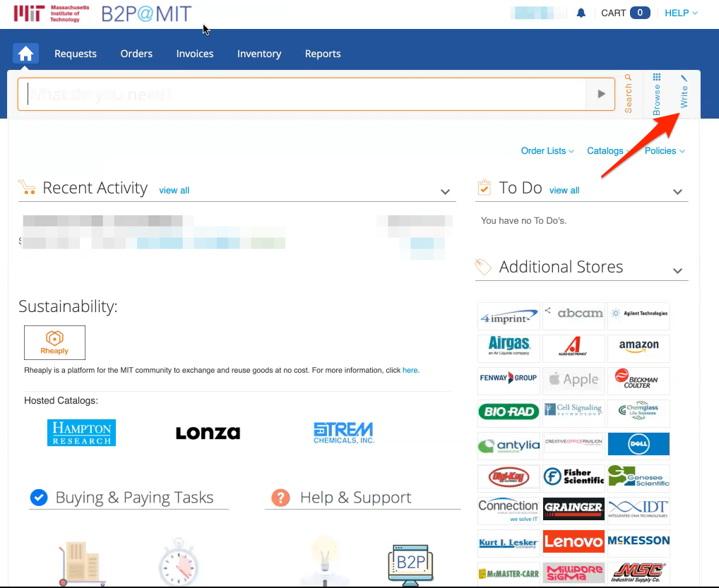
Task: Focus the 'What do you need?' search field
Action: click(x=302, y=94)
